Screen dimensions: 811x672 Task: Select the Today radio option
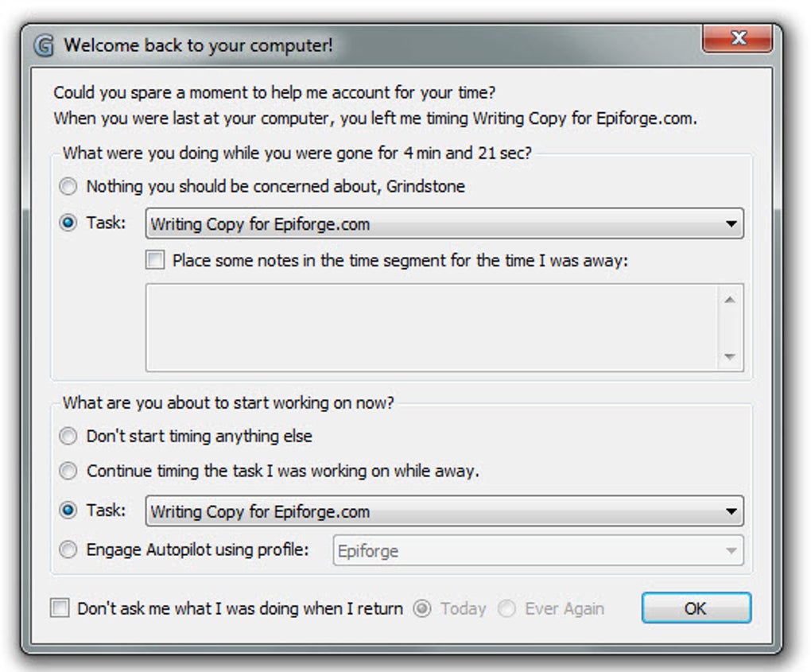click(423, 609)
